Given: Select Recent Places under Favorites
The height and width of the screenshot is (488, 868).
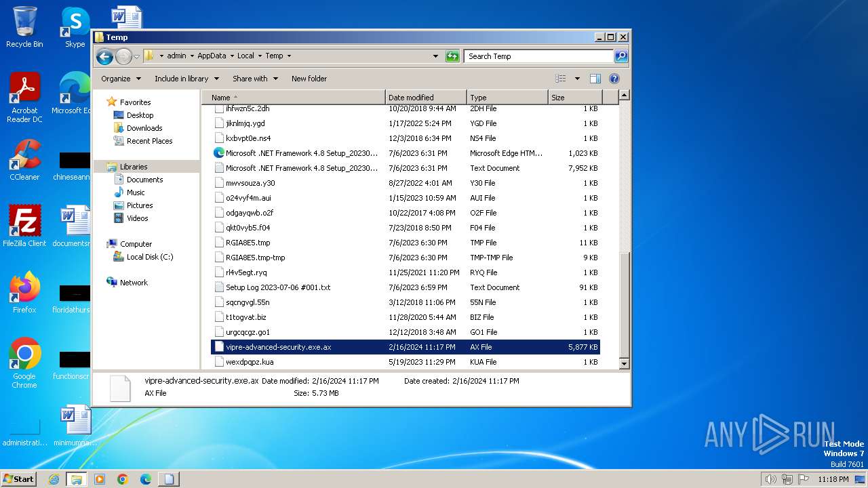Looking at the screenshot, I should pyautogui.click(x=149, y=141).
